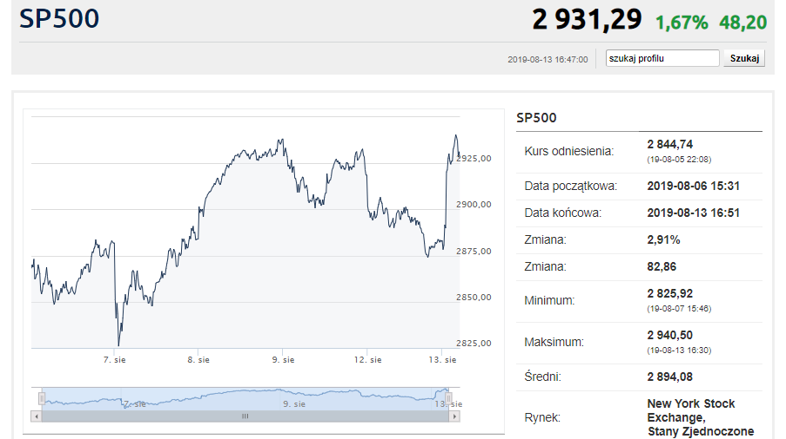Click the maximum date (19-08-13 16:30)

[x=679, y=350]
